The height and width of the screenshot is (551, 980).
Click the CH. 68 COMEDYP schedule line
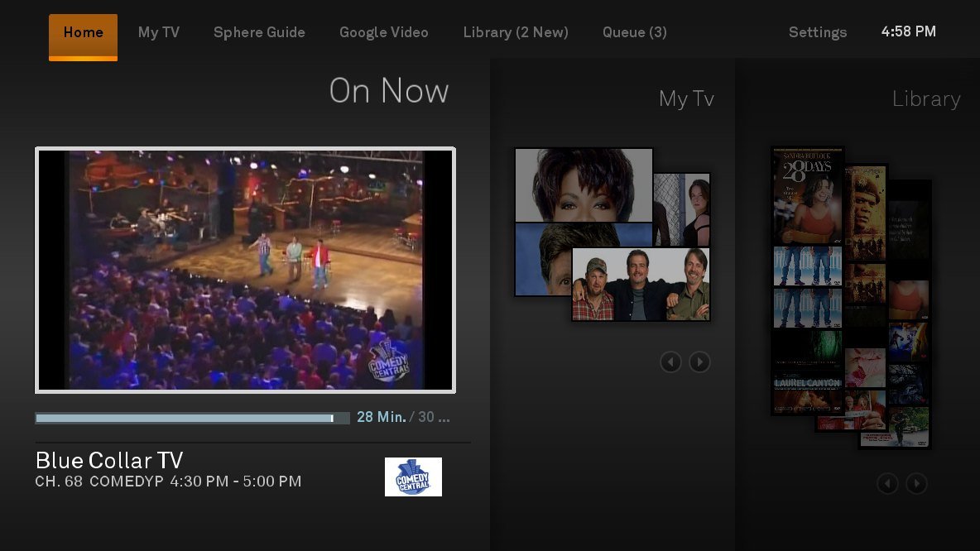[x=168, y=482]
